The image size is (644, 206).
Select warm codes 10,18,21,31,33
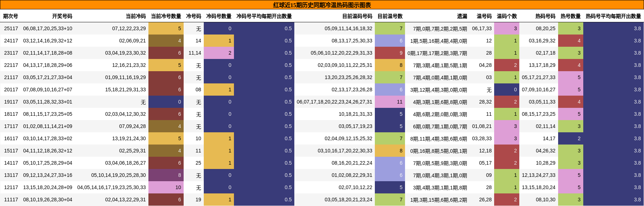tap(355, 114)
